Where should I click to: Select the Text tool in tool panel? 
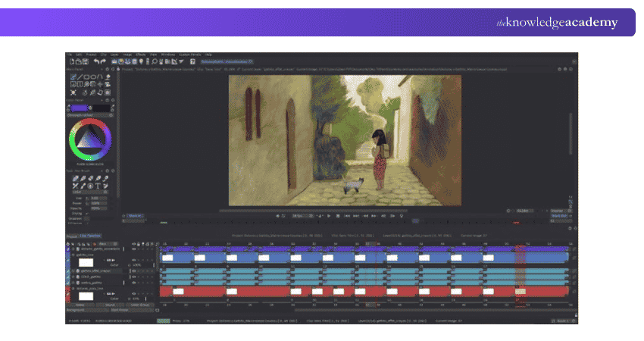(98, 186)
